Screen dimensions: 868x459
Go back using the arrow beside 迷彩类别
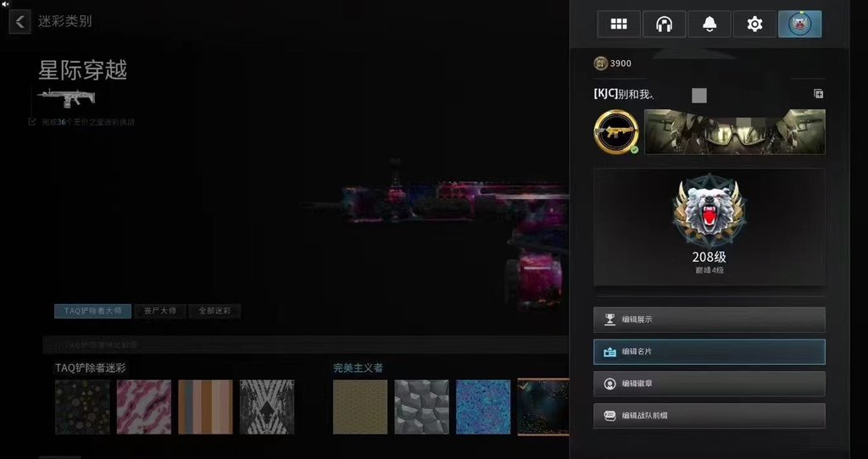[x=20, y=22]
